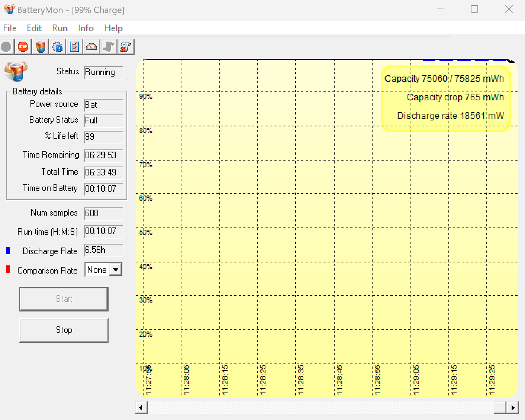Click the graph scrollbar left arrow
Screen dimensions: 525x420
pyautogui.click(x=141, y=408)
